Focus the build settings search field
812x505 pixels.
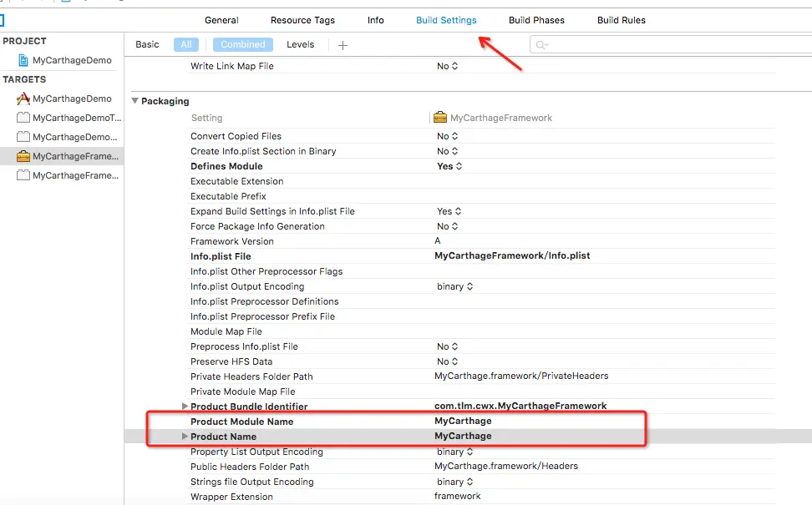pyautogui.click(x=671, y=44)
